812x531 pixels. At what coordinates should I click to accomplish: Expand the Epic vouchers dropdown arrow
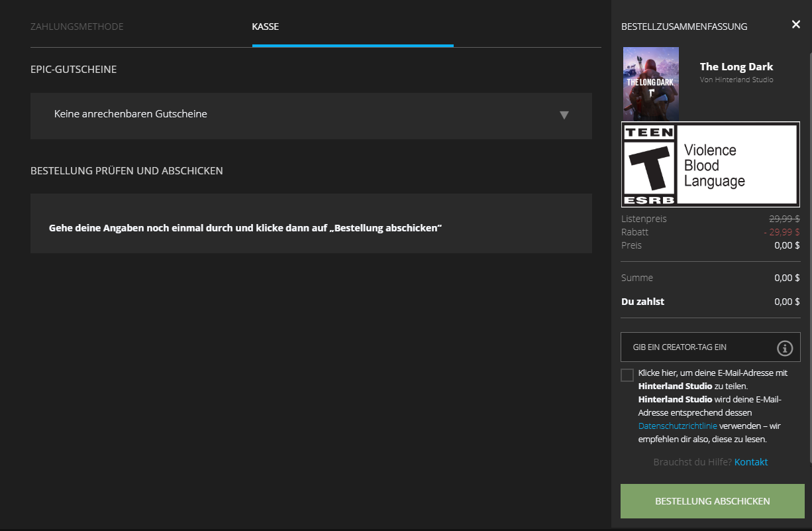click(564, 115)
